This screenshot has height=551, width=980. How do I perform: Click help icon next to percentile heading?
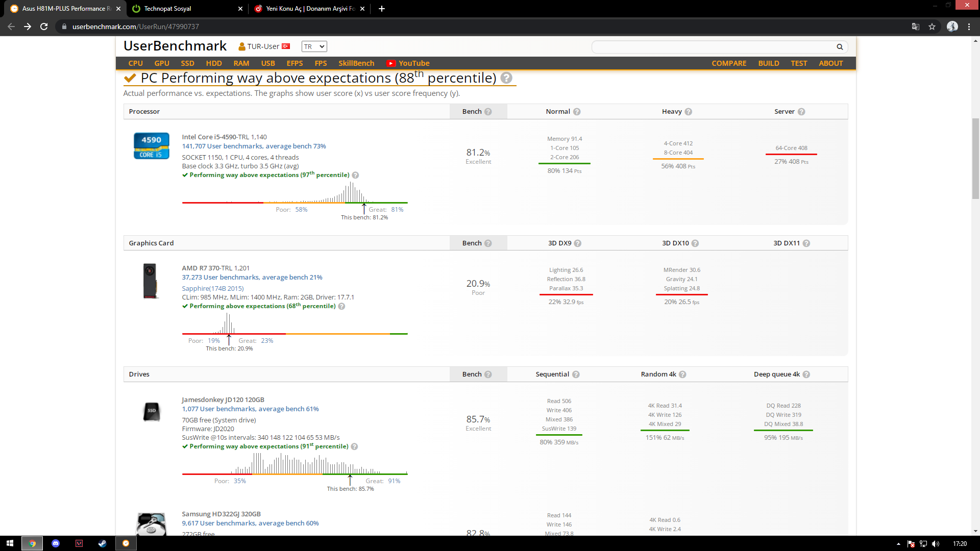506,78
